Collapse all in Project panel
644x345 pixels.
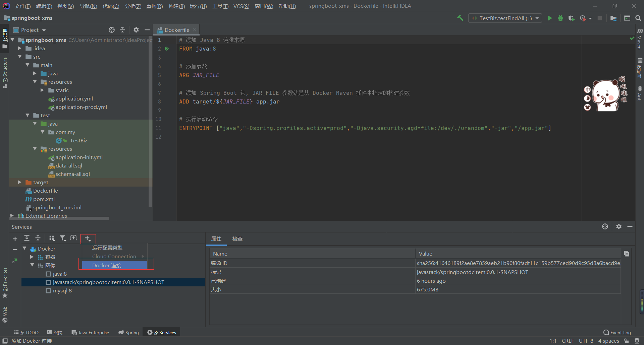(122, 30)
